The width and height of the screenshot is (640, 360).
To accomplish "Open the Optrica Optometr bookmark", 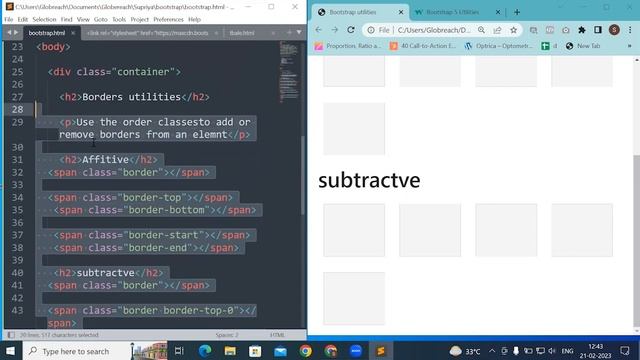I will [x=499, y=46].
